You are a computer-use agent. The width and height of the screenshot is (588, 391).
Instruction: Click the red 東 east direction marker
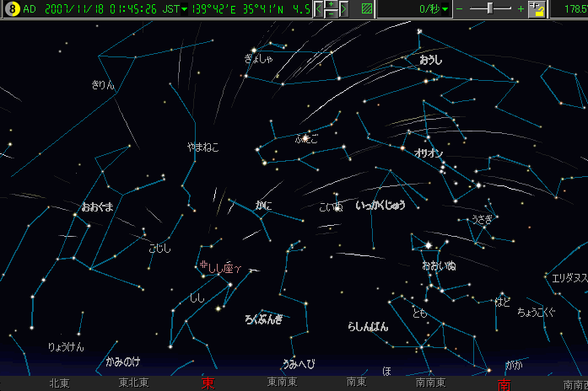(x=208, y=383)
